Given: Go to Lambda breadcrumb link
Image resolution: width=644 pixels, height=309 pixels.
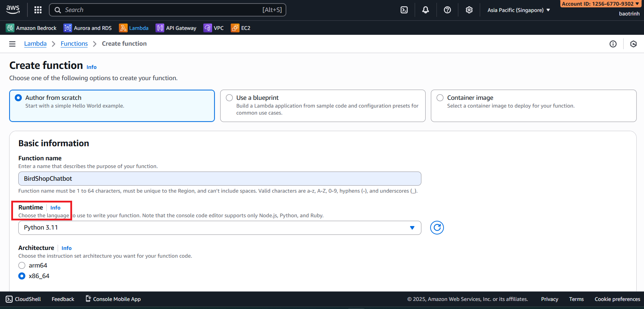Looking at the screenshot, I should [35, 44].
